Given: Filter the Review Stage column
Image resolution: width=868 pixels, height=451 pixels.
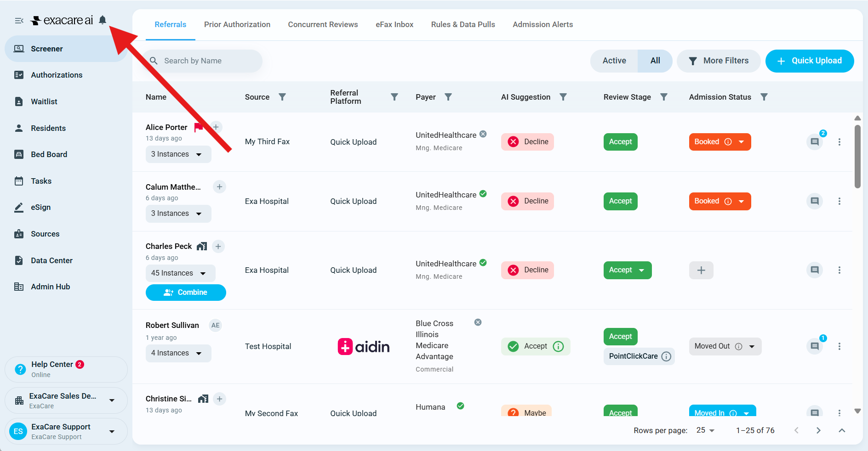Looking at the screenshot, I should pos(664,97).
